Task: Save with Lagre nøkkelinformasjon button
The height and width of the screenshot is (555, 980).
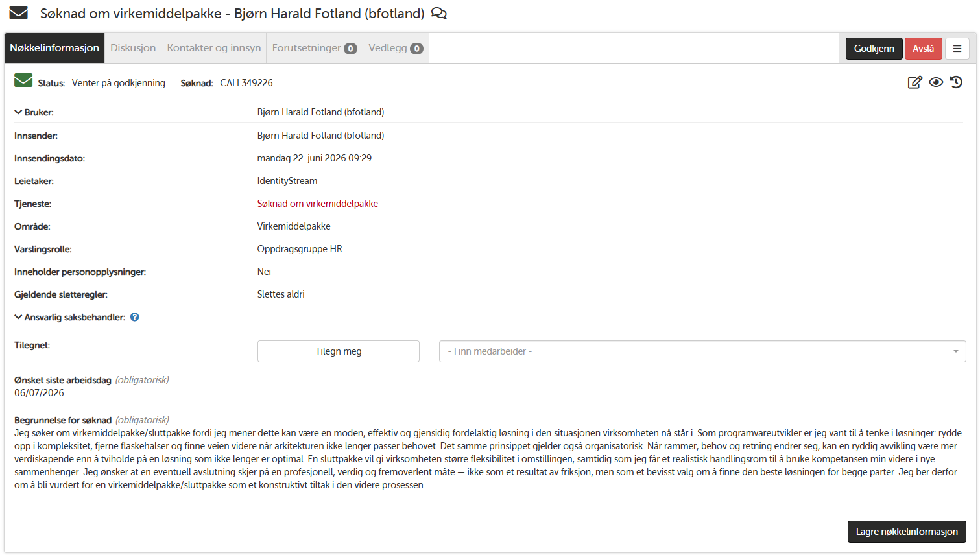Action: tap(907, 532)
